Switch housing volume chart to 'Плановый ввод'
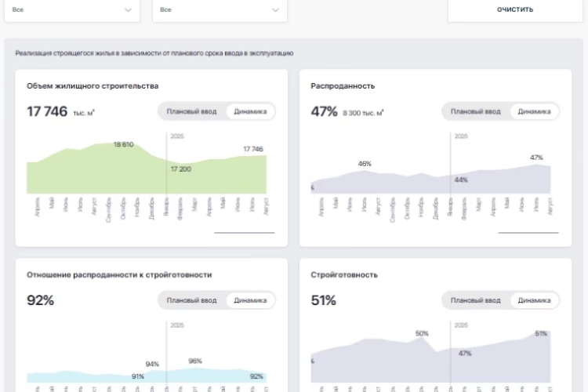Image resolution: width=588 pixels, height=392 pixels. pos(191,111)
